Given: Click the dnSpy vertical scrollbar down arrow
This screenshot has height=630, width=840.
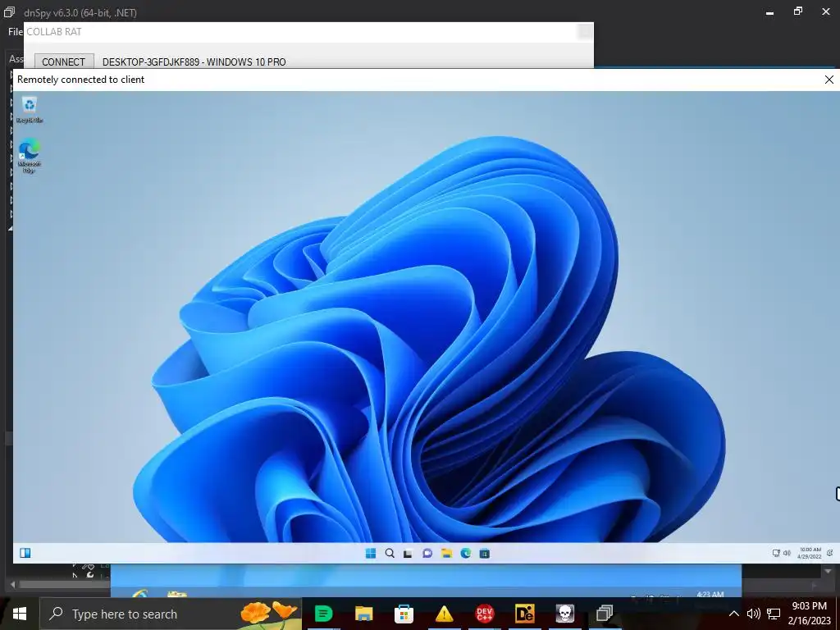Looking at the screenshot, I should [829, 571].
